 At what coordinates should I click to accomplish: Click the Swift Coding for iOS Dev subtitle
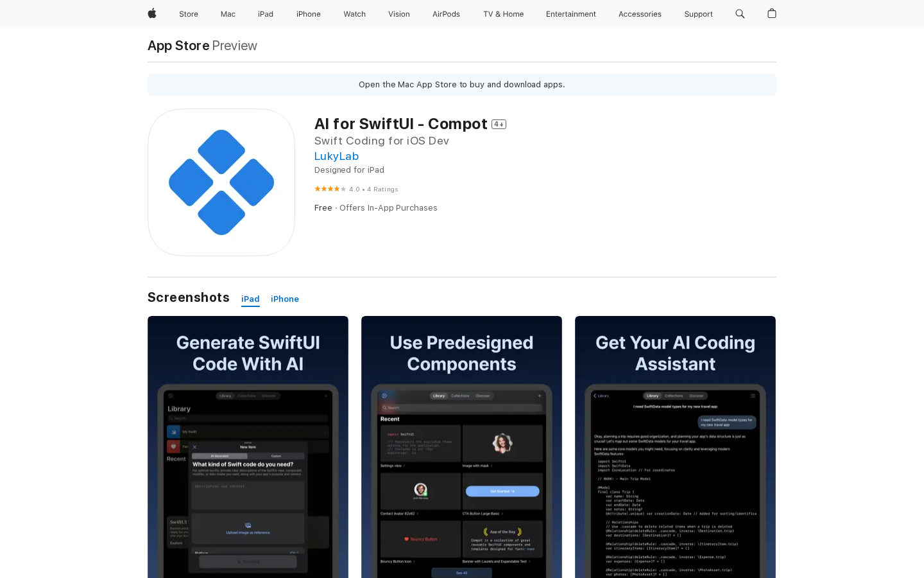[382, 141]
